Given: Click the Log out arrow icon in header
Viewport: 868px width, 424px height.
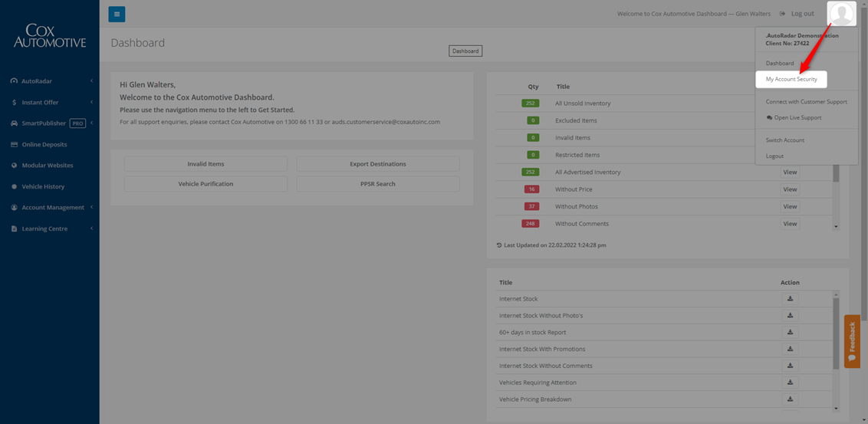Looking at the screenshot, I should pos(783,14).
